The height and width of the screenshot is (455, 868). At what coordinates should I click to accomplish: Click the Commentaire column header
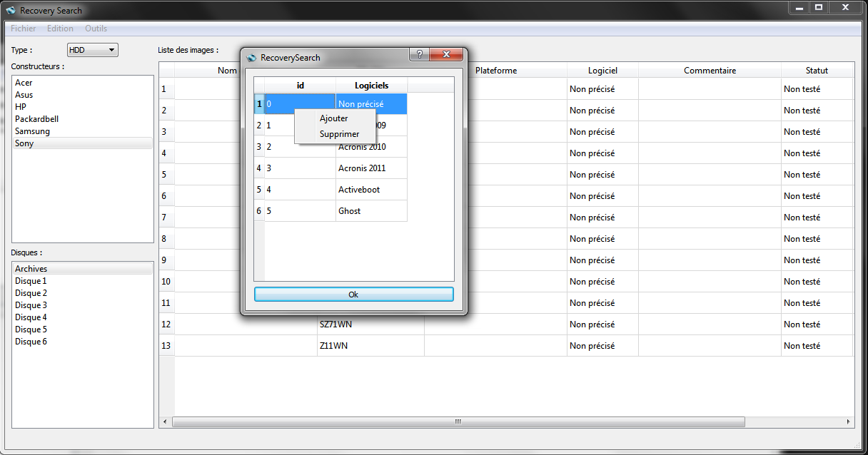709,71
